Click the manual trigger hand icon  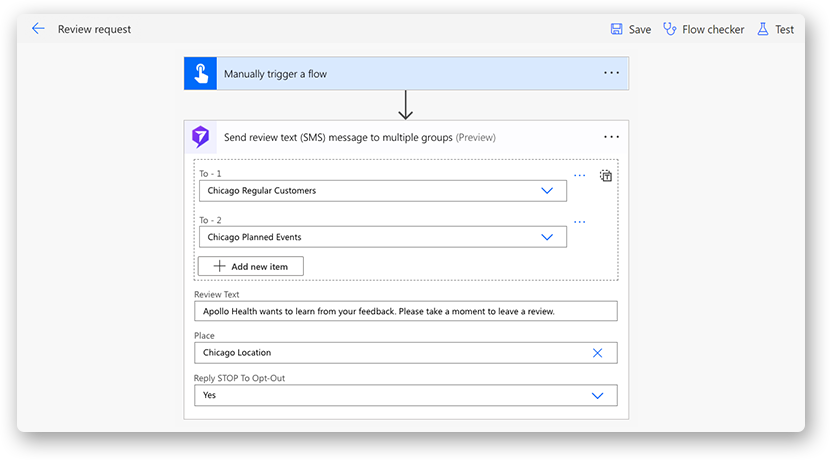click(200, 74)
